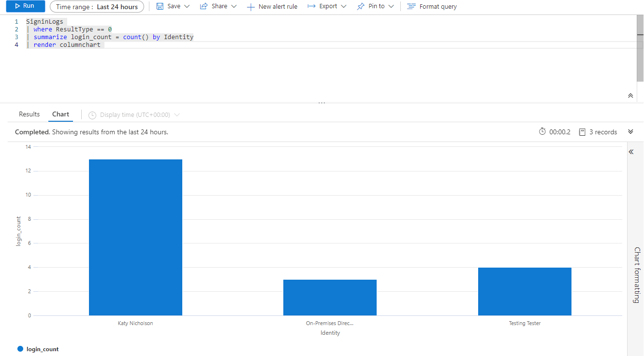Switch to the Results tab

tap(29, 114)
